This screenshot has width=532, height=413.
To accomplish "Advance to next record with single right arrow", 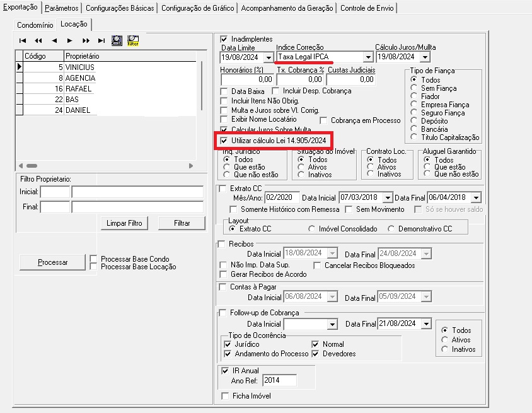I will tap(70, 40).
